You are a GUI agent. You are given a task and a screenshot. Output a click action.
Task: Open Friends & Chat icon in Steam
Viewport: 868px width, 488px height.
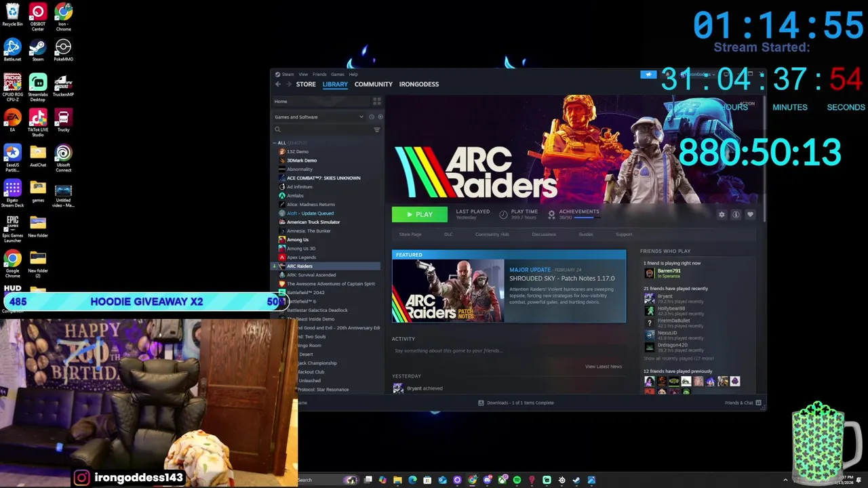[x=758, y=403]
